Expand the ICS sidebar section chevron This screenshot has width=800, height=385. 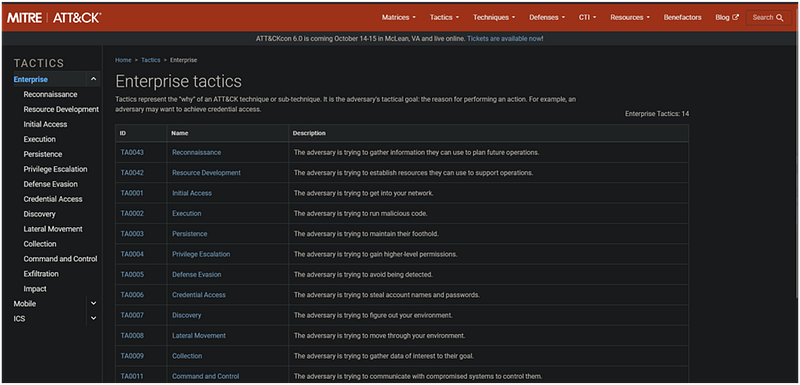(93, 318)
